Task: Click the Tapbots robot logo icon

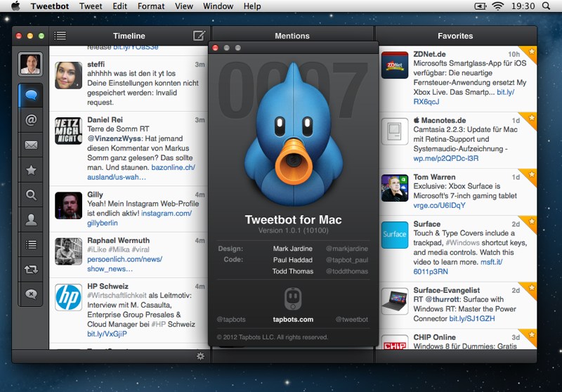Action: (x=293, y=299)
